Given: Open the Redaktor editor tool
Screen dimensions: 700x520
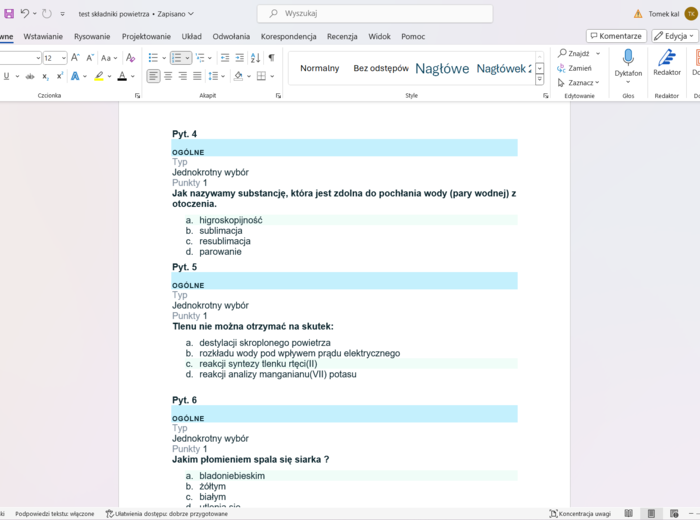Looking at the screenshot, I should [666, 64].
